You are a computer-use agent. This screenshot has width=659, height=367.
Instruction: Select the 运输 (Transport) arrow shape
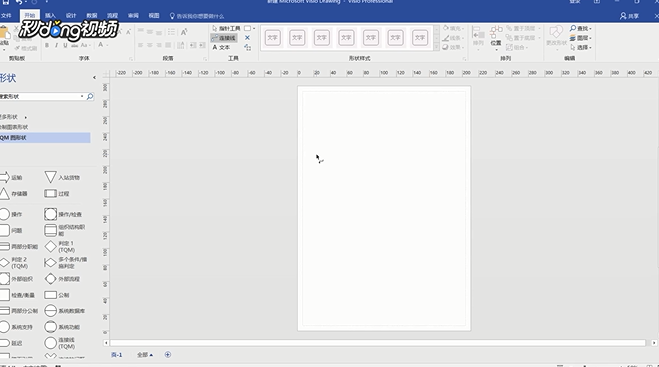(x=11, y=177)
